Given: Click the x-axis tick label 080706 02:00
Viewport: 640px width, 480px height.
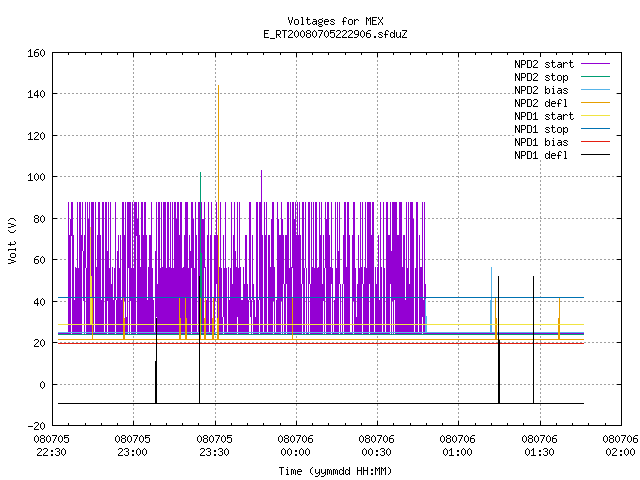Looking at the screenshot, I should (x=620, y=445).
